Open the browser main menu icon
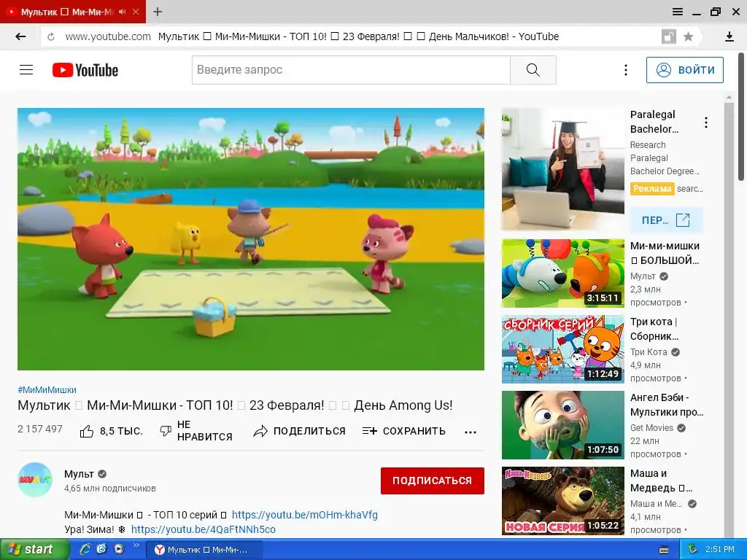The image size is (747, 560). (678, 12)
